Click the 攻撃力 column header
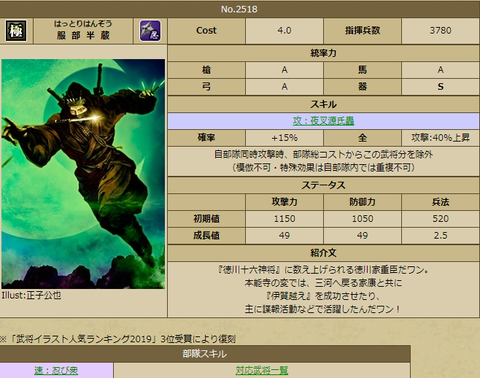 [284, 202]
